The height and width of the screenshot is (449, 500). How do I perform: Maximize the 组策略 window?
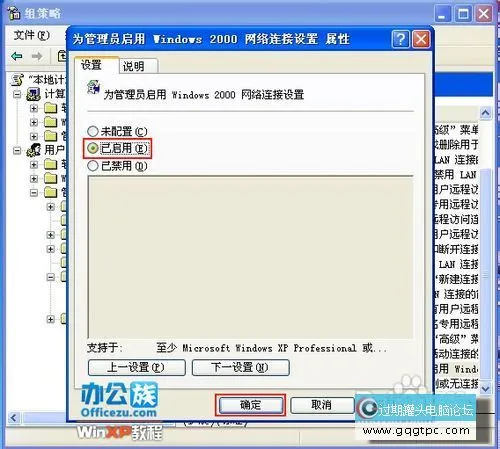tap(463, 14)
